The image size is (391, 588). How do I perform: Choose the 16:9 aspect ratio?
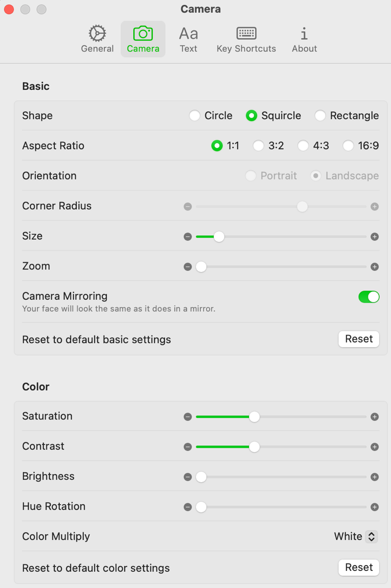coord(348,146)
